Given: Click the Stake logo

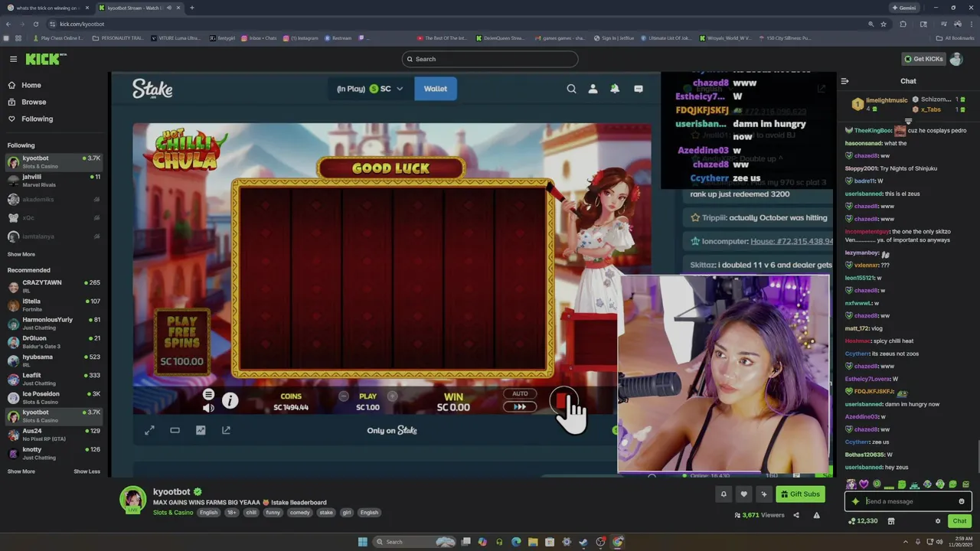Looking at the screenshot, I should click(x=152, y=89).
